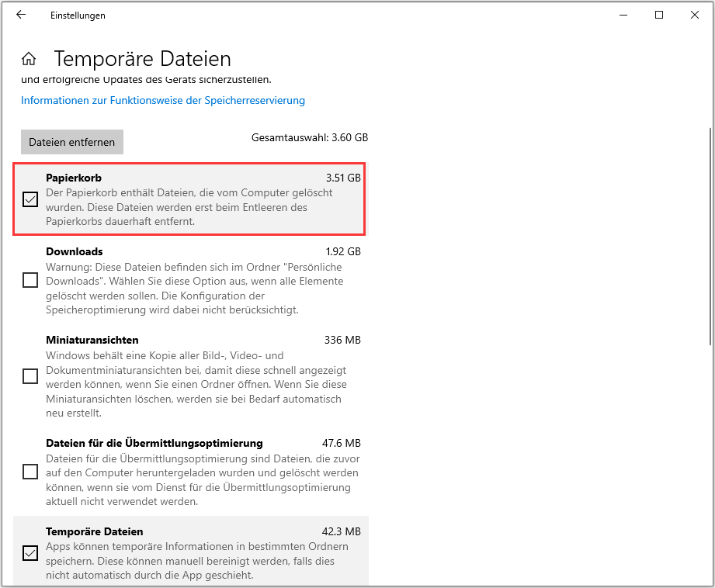This screenshot has width=715, height=588.
Task: Check the Downloads checkbox
Action: tap(30, 280)
